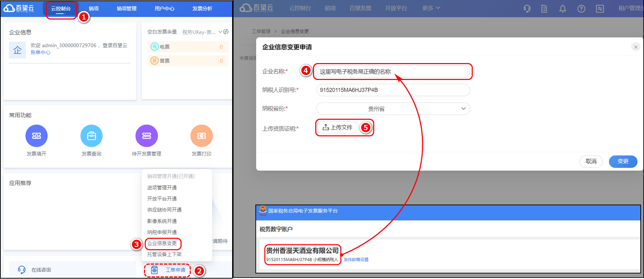Image resolution: width=644 pixels, height=279 pixels.
Task: Open 待开发票管理 purple icon
Action: (147, 136)
